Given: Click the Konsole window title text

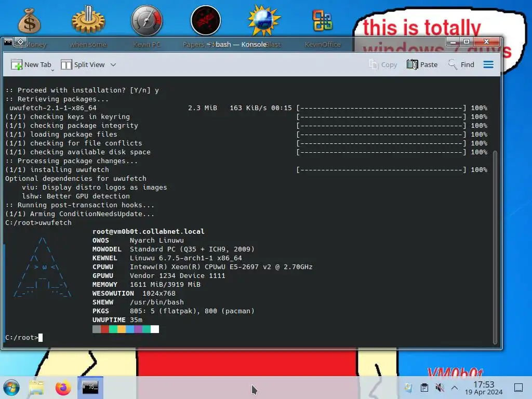Looking at the screenshot, I should 237,44.
